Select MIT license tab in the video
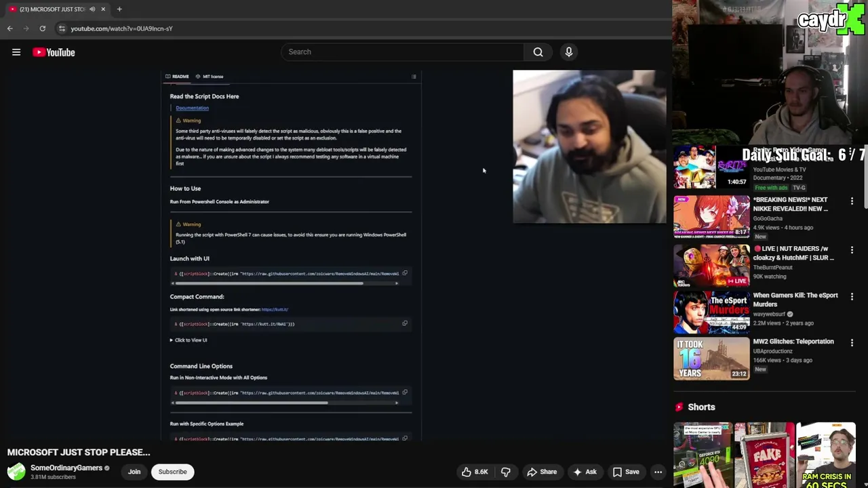 [x=210, y=77]
